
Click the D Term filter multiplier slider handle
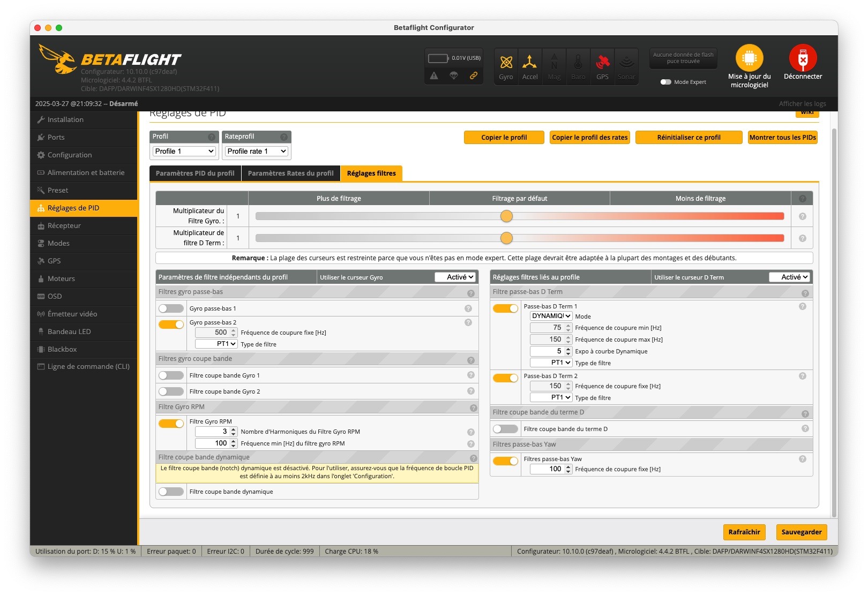pyautogui.click(x=506, y=238)
